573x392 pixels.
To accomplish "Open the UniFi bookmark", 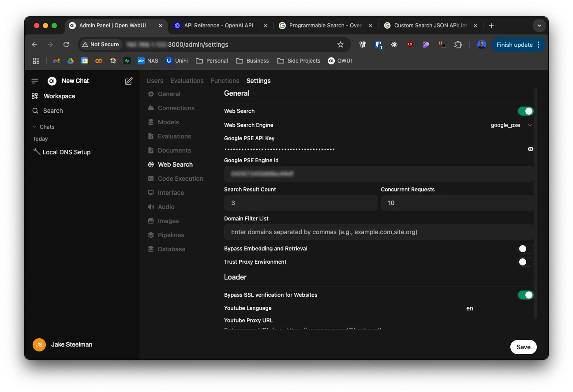I will point(176,61).
